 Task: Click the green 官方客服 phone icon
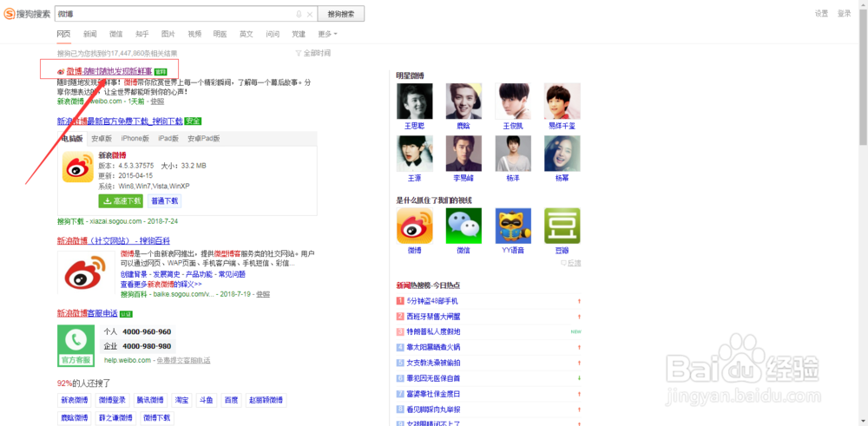click(x=76, y=346)
